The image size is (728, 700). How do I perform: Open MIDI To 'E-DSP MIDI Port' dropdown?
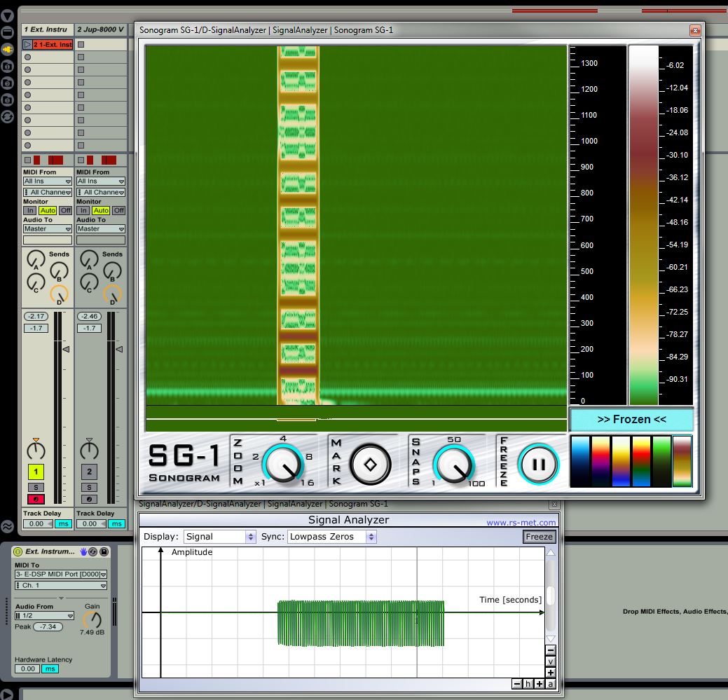[x=61, y=574]
